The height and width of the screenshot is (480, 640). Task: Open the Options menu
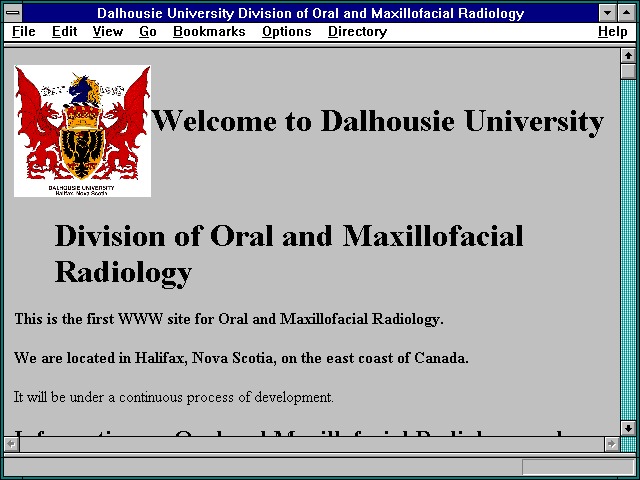287,32
